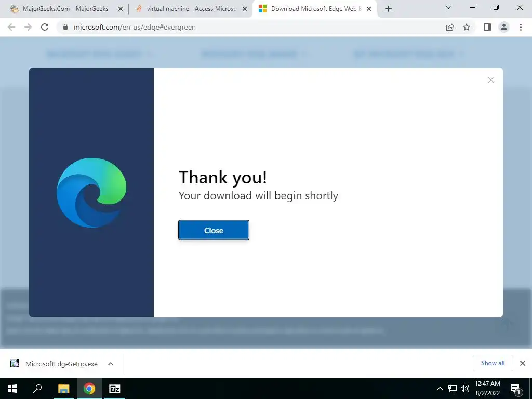532x399 pixels.
Task: Click the Chrome taskbar icon
Action: tap(89, 389)
